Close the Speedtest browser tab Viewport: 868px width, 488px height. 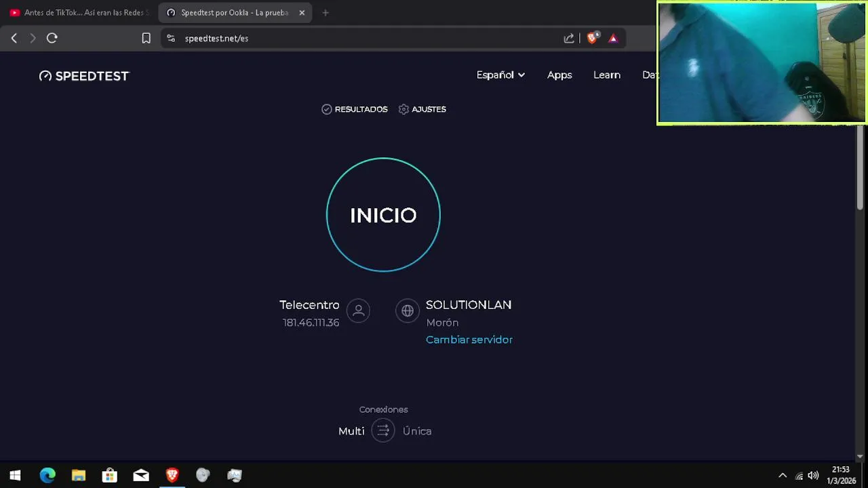pos(302,13)
